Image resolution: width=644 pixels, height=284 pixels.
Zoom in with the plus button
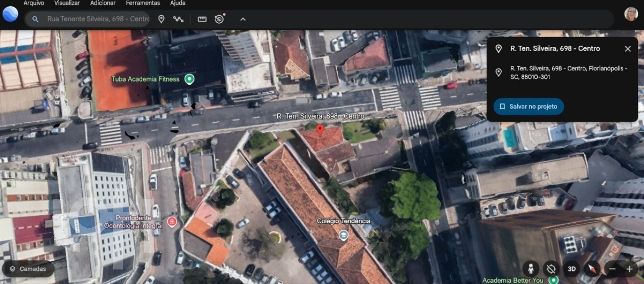coord(630,269)
